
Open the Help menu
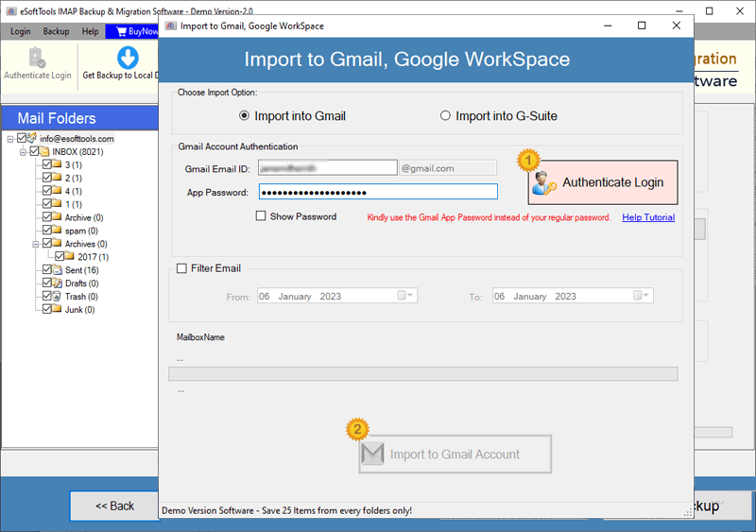pos(90,31)
